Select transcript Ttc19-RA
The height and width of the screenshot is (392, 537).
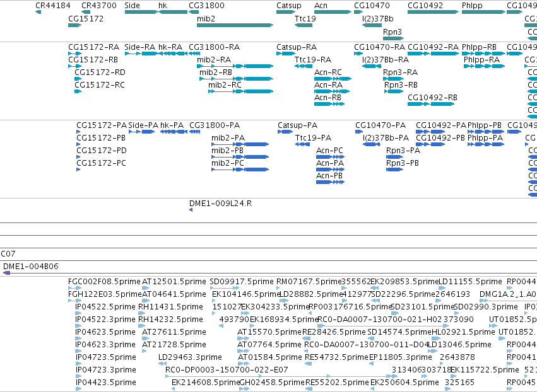coord(313,59)
